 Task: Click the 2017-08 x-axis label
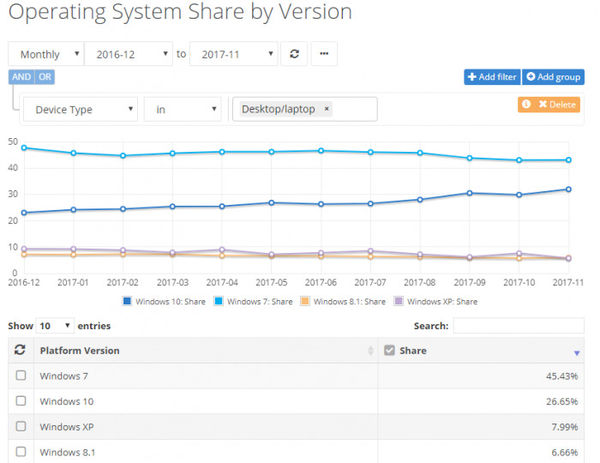(419, 282)
